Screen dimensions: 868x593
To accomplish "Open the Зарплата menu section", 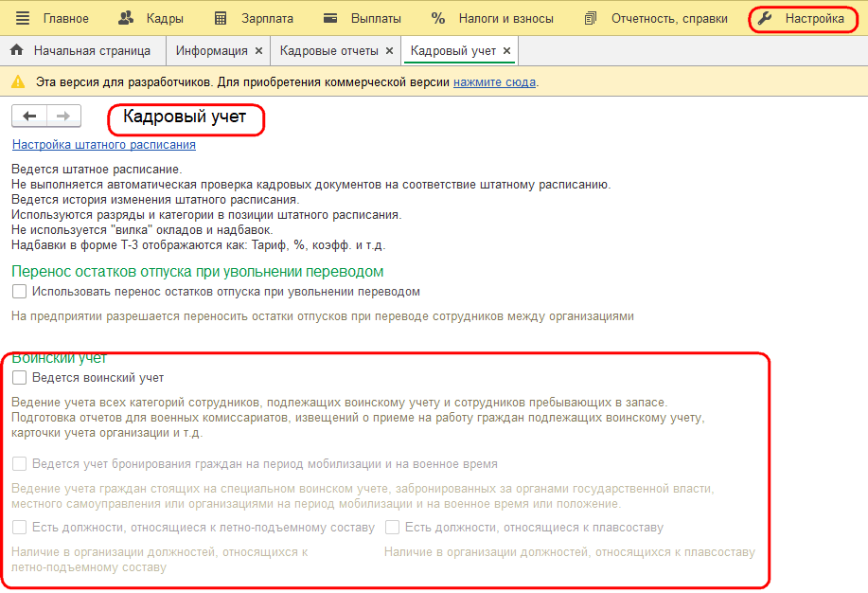I will (x=267, y=19).
